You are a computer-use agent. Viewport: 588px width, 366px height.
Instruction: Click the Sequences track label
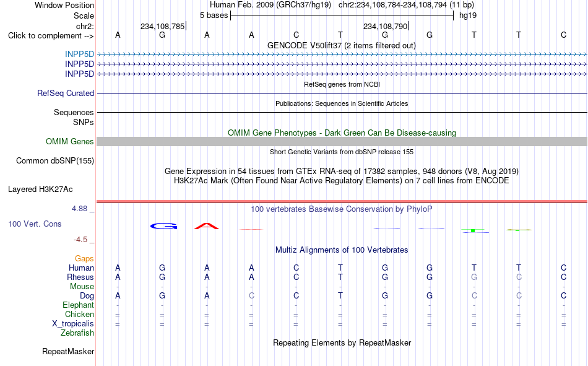click(74, 112)
